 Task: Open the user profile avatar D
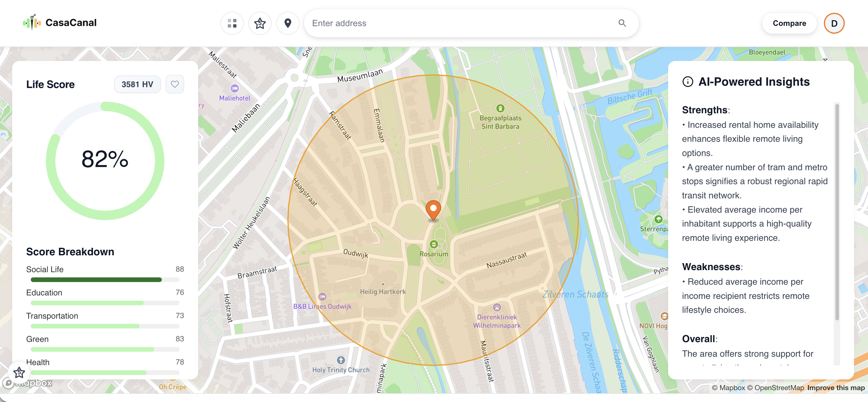[834, 23]
